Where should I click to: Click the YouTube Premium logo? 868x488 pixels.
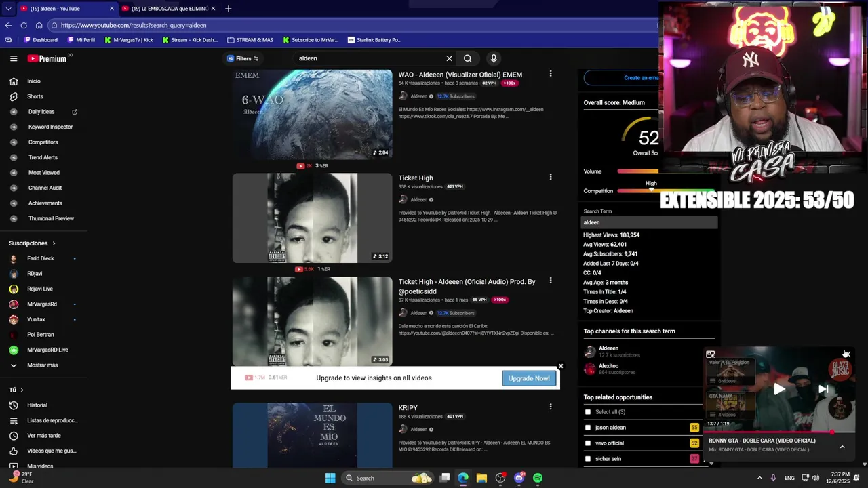(x=47, y=58)
